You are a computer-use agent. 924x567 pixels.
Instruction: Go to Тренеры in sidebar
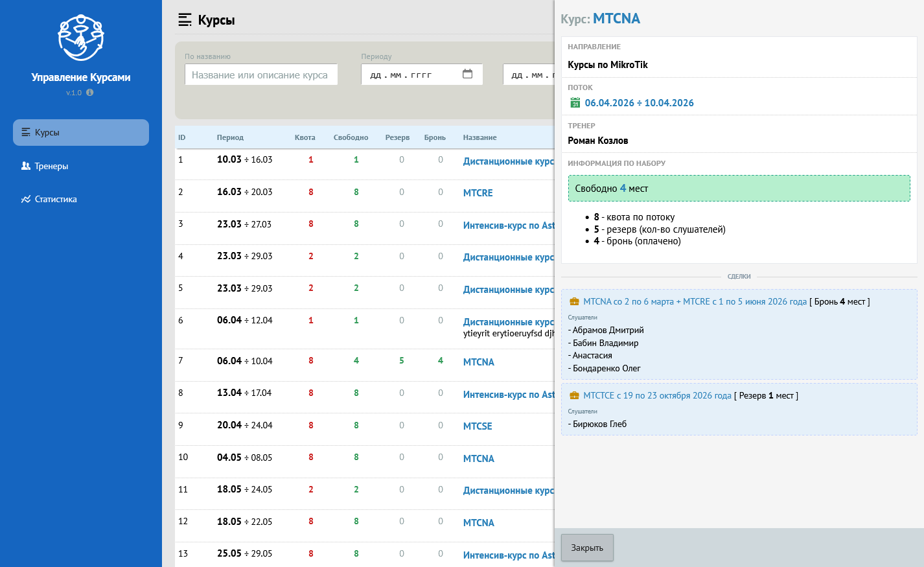point(51,167)
